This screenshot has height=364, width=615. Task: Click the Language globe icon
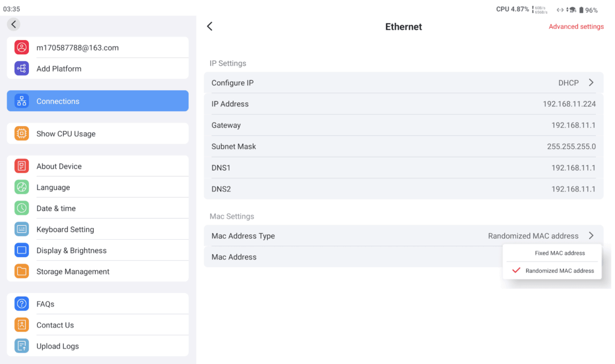(x=22, y=187)
